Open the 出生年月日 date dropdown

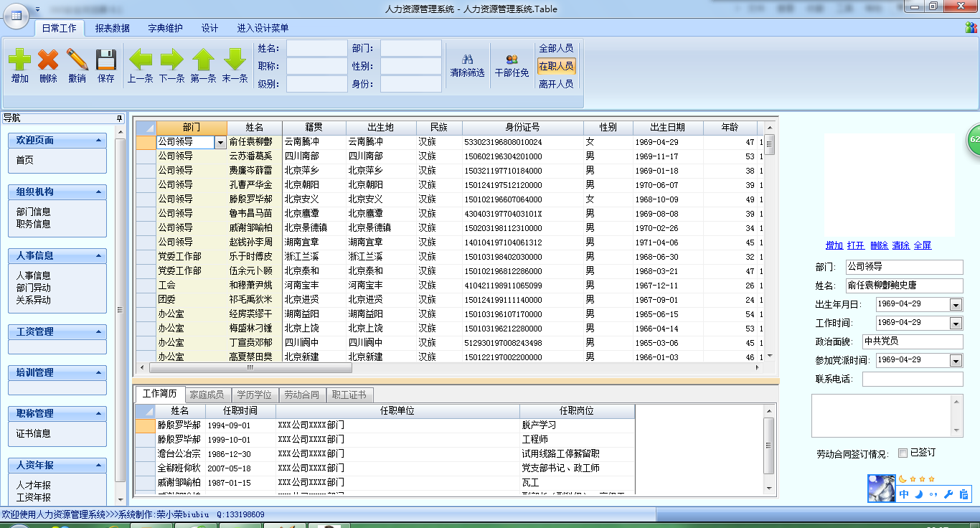pyautogui.click(x=955, y=305)
